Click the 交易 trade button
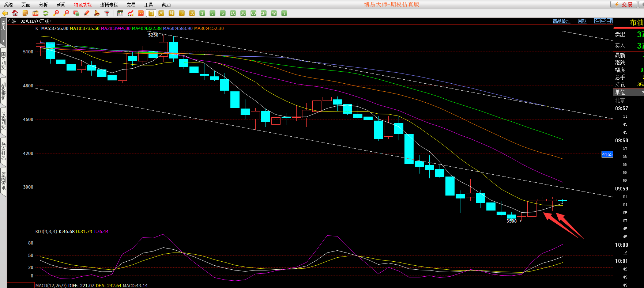 (x=624, y=4)
